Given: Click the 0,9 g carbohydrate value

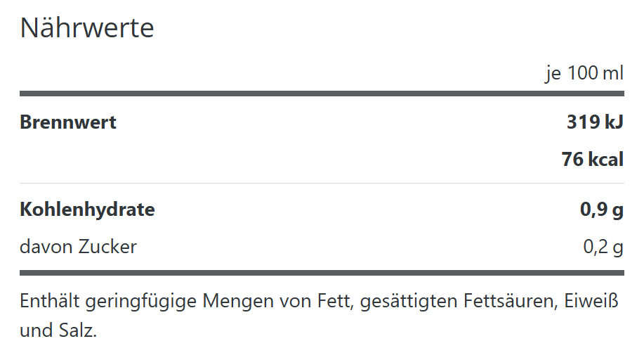Looking at the screenshot, I should click(602, 210).
